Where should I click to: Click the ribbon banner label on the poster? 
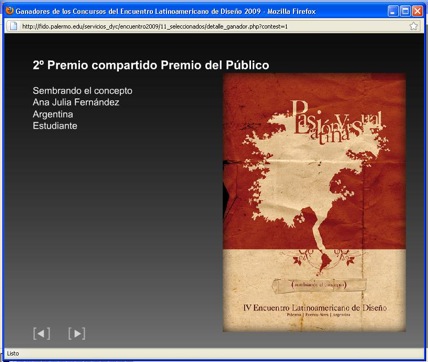coord(319,285)
